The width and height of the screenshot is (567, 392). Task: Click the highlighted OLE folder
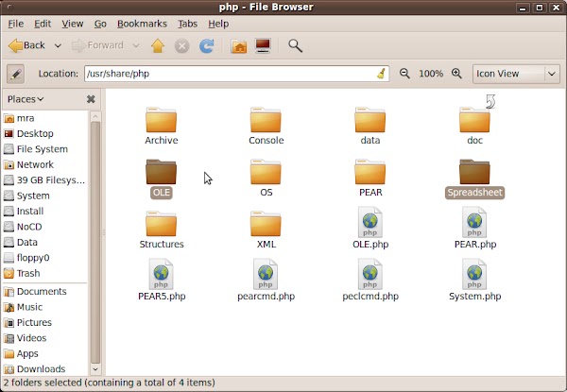162,172
